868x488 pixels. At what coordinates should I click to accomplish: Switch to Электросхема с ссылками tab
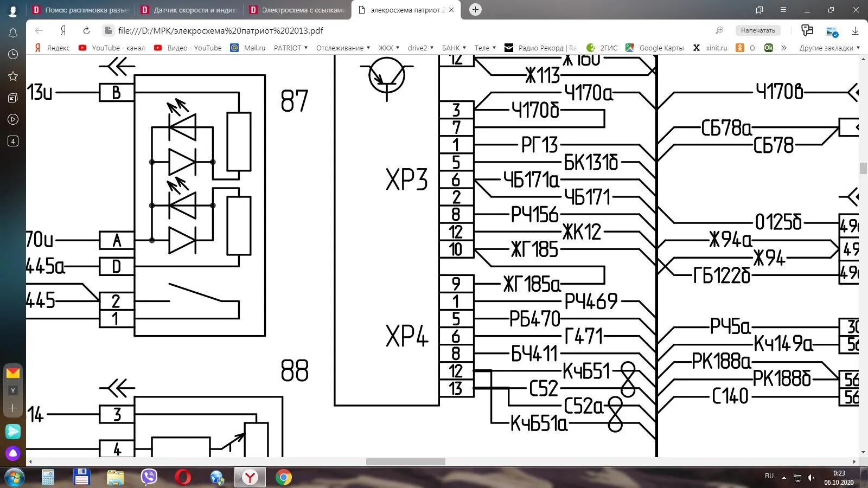(297, 10)
